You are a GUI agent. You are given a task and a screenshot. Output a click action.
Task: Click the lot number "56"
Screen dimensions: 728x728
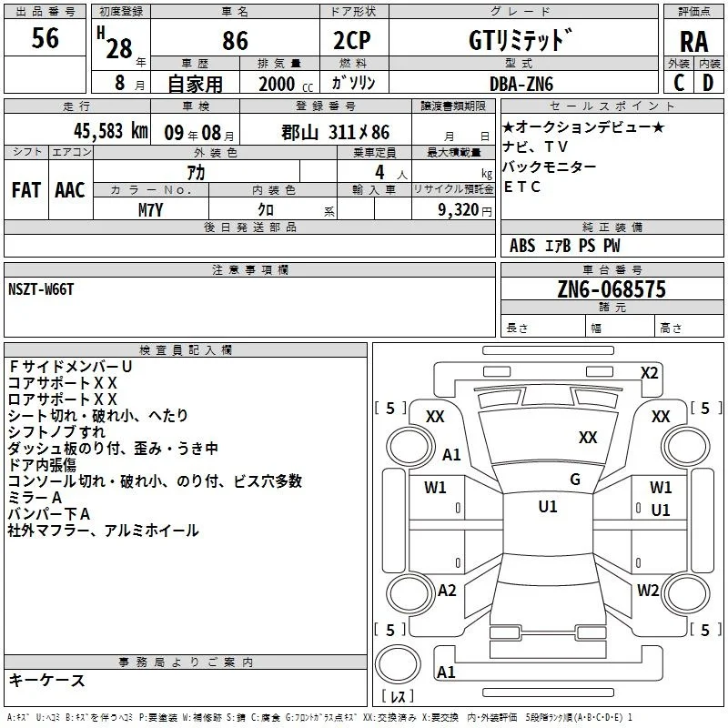pyautogui.click(x=45, y=38)
